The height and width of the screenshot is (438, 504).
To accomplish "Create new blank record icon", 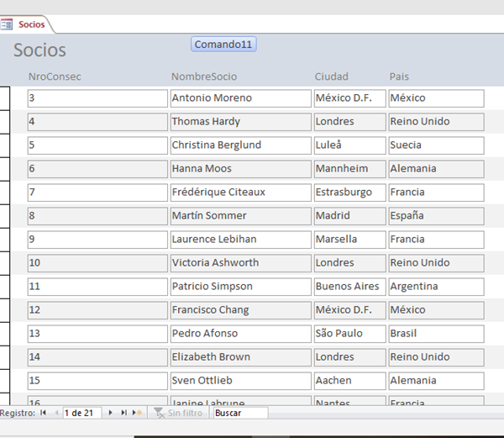I will (137, 413).
